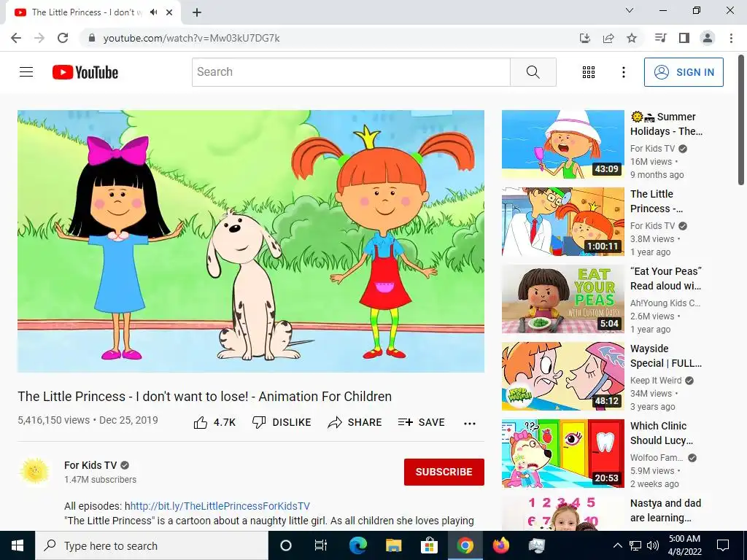Reload the current page

63,38
